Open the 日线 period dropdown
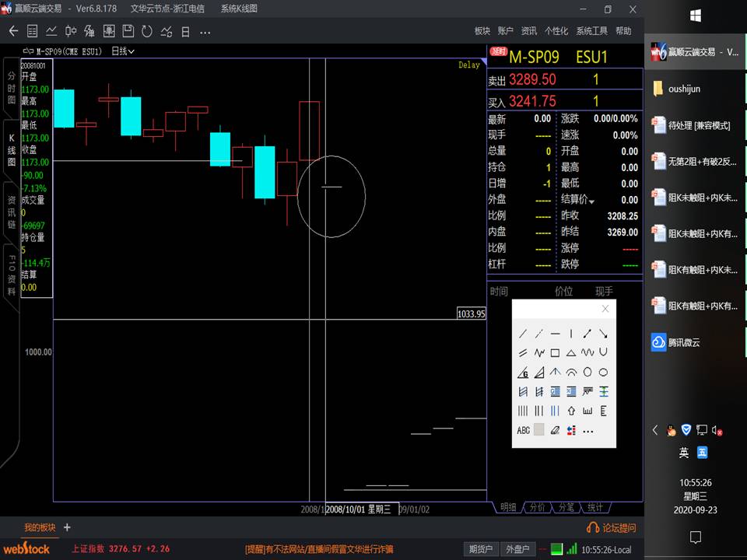Screen dimensions: 747x560 pos(123,51)
